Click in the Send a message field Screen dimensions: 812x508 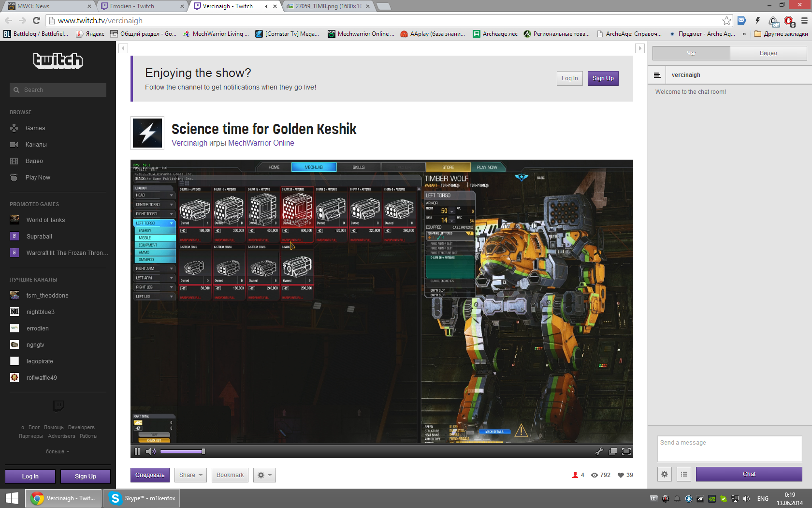coord(729,448)
